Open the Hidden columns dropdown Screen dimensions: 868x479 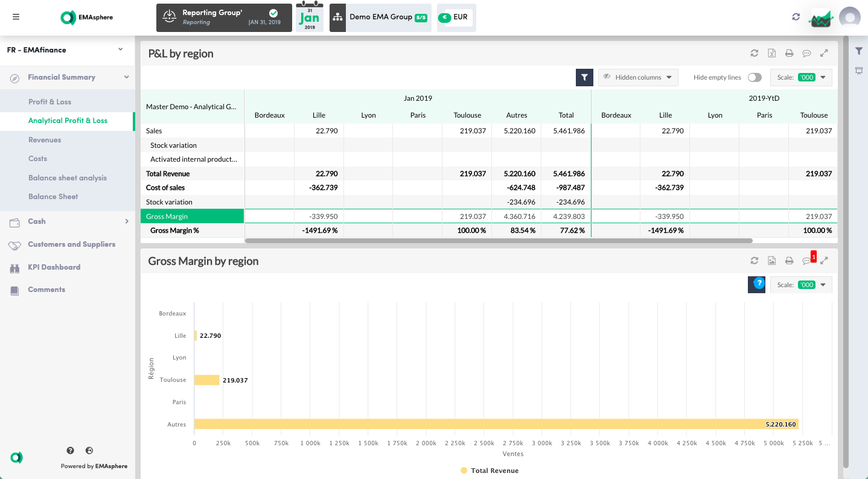coord(638,77)
